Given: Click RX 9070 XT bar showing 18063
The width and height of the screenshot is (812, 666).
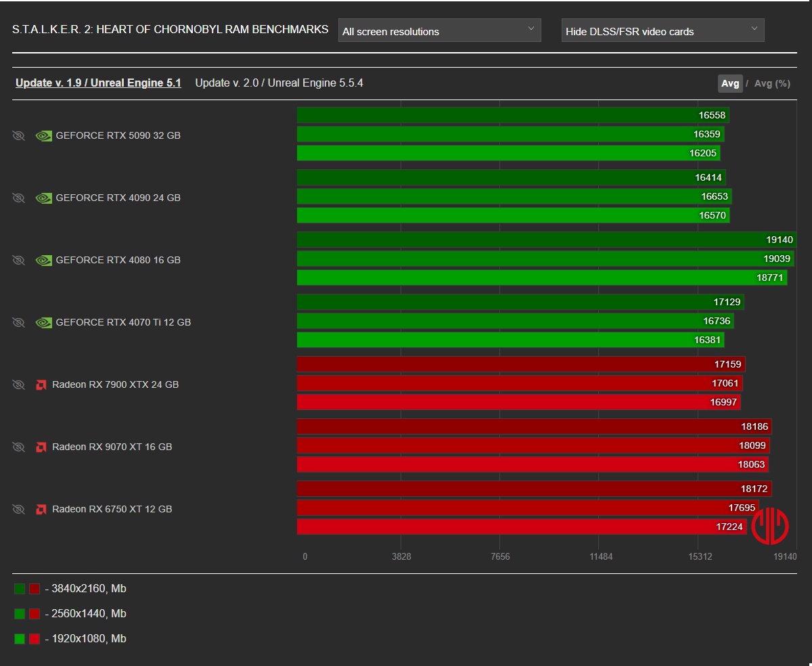Looking at the screenshot, I should [533, 464].
